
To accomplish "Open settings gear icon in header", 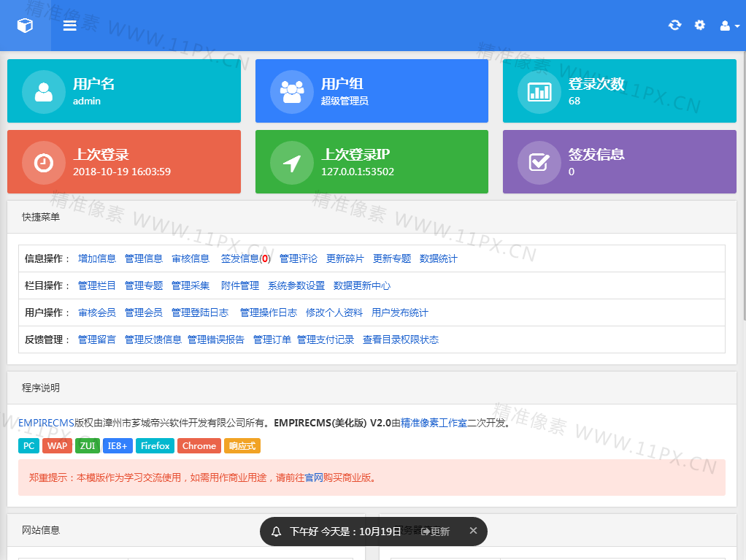I will 699,26.
